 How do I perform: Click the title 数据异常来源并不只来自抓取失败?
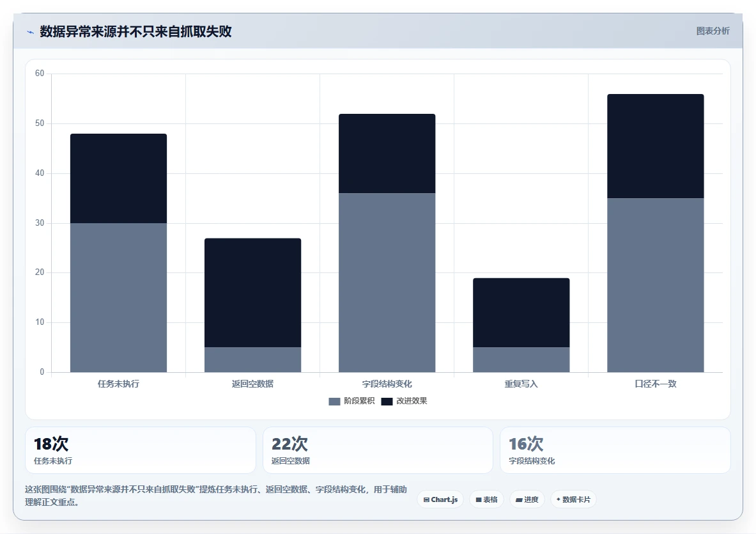135,31
